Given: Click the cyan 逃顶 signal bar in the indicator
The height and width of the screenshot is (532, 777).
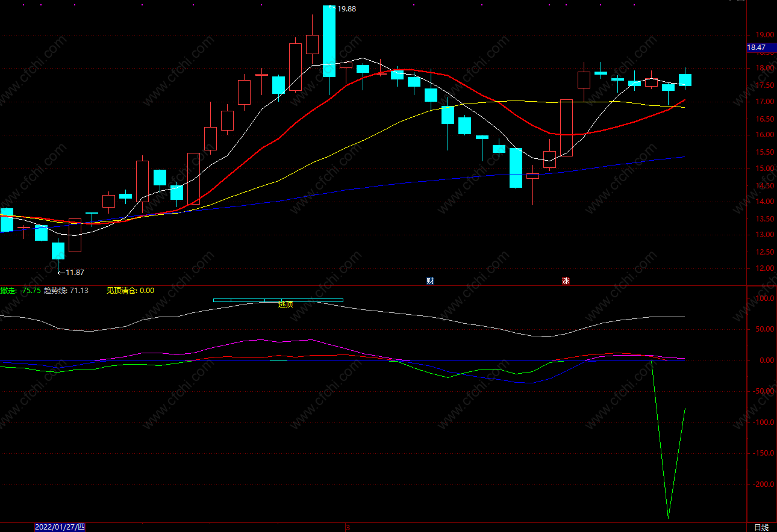Looking at the screenshot, I should [278, 300].
